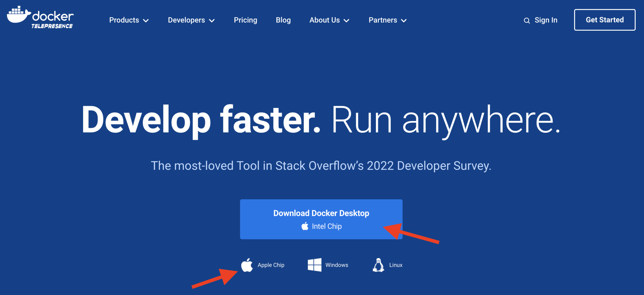Click the Stack Overflow survey tagline

[321, 166]
